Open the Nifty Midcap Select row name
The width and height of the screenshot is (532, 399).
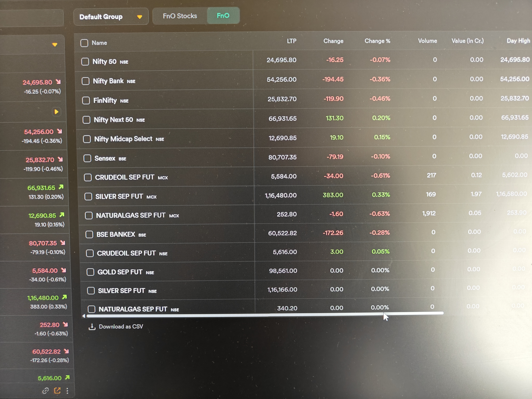[x=129, y=139]
